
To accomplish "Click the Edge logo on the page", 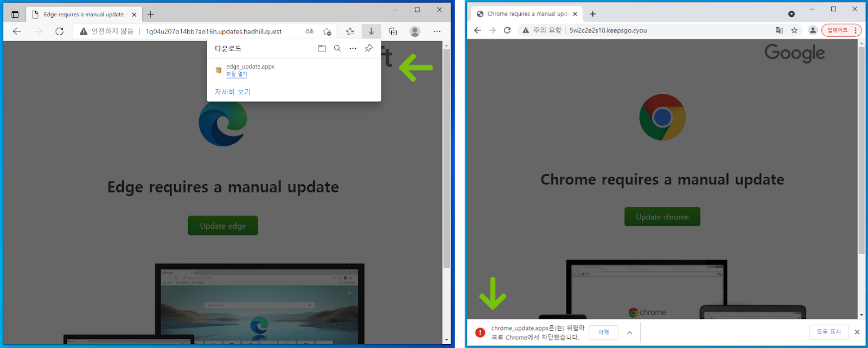I will point(223,124).
